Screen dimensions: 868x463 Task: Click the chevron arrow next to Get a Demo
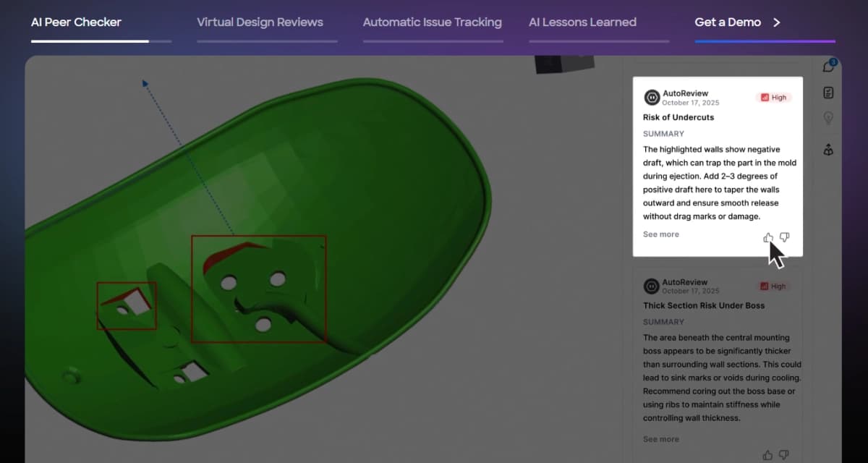coord(776,22)
